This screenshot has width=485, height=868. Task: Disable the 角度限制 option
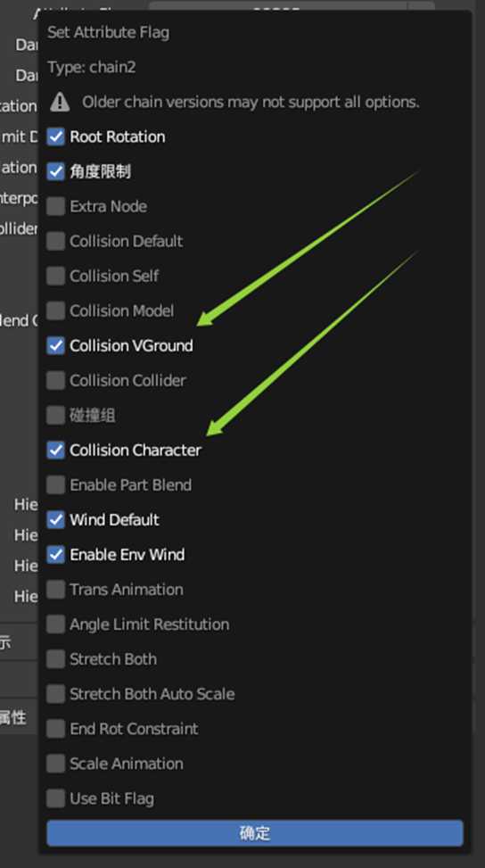[x=56, y=171]
